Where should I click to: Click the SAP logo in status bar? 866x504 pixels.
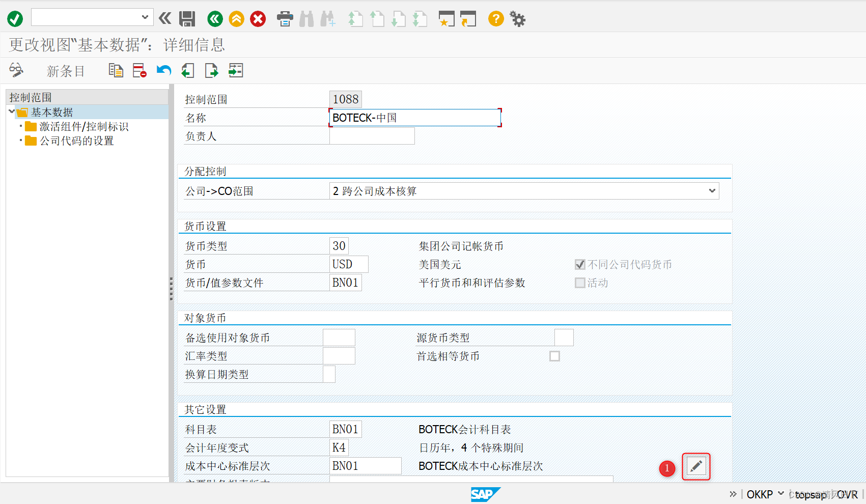click(485, 494)
